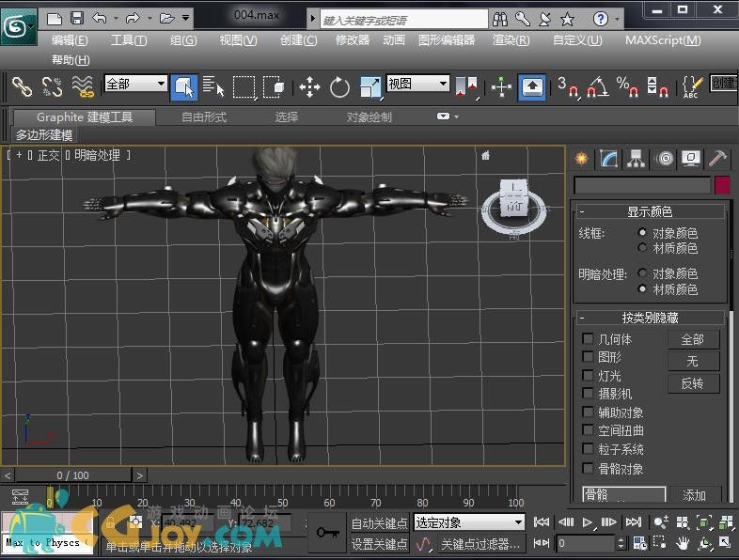Open 关键点过滤器 key filters
The height and width of the screenshot is (560, 739).
pyautogui.click(x=480, y=544)
